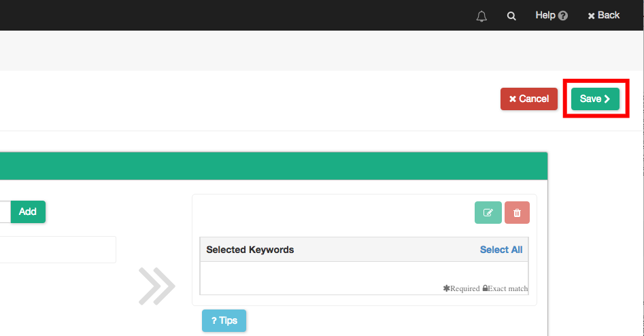The height and width of the screenshot is (336, 644).
Task: Open the Help menu link
Action: point(545,15)
